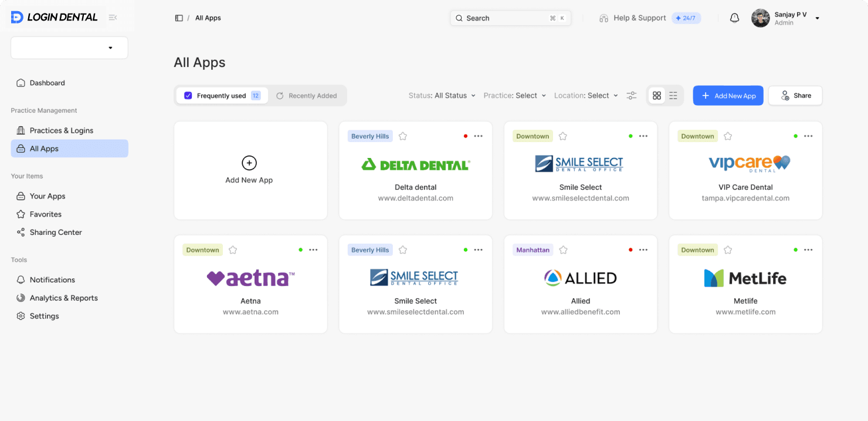The image size is (868, 421).
Task: Click the Delta Dental logo
Action: tap(416, 164)
